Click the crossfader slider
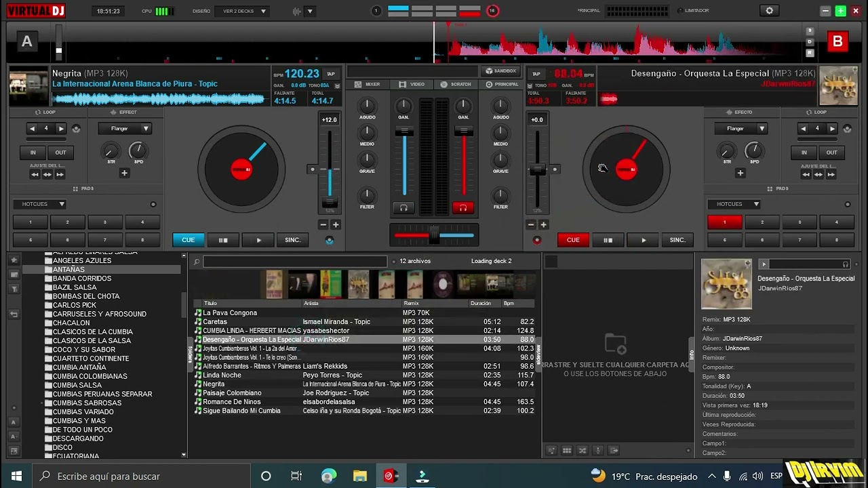Viewport: 868px width, 488px height. click(x=434, y=235)
